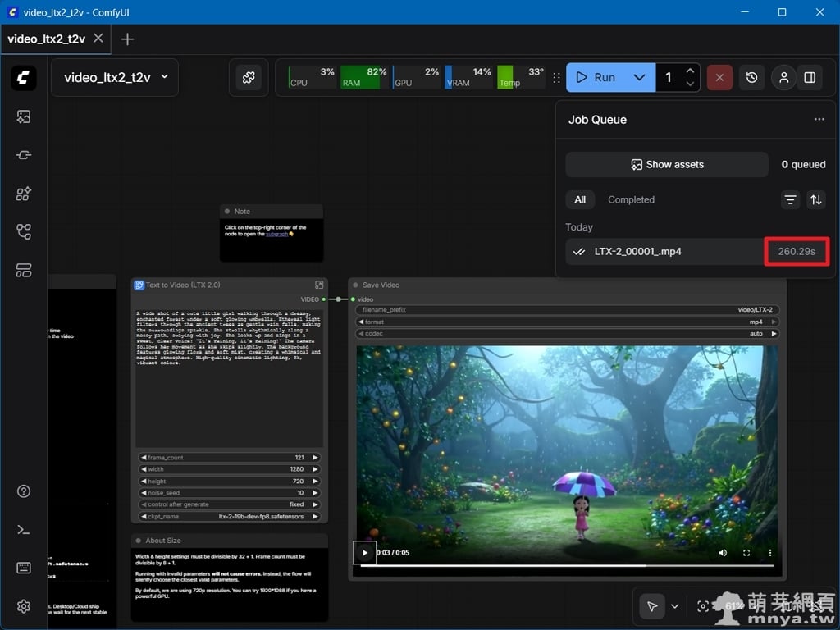Expand the video_ltx2_t2v workflow dropdown

tap(164, 77)
